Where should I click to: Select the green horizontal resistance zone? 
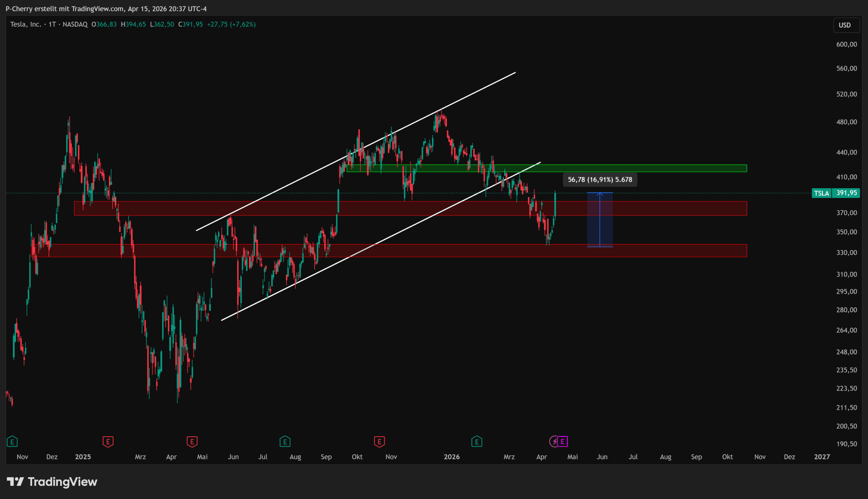pos(651,168)
